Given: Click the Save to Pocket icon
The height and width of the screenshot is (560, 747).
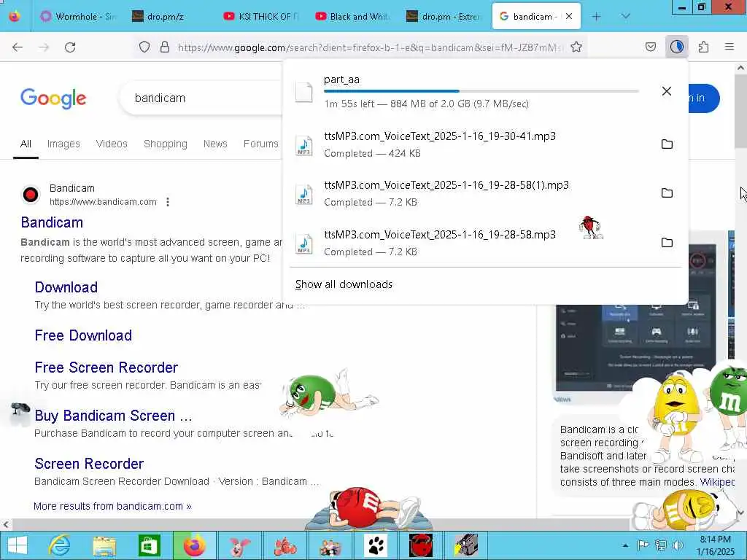Looking at the screenshot, I should click(x=650, y=47).
